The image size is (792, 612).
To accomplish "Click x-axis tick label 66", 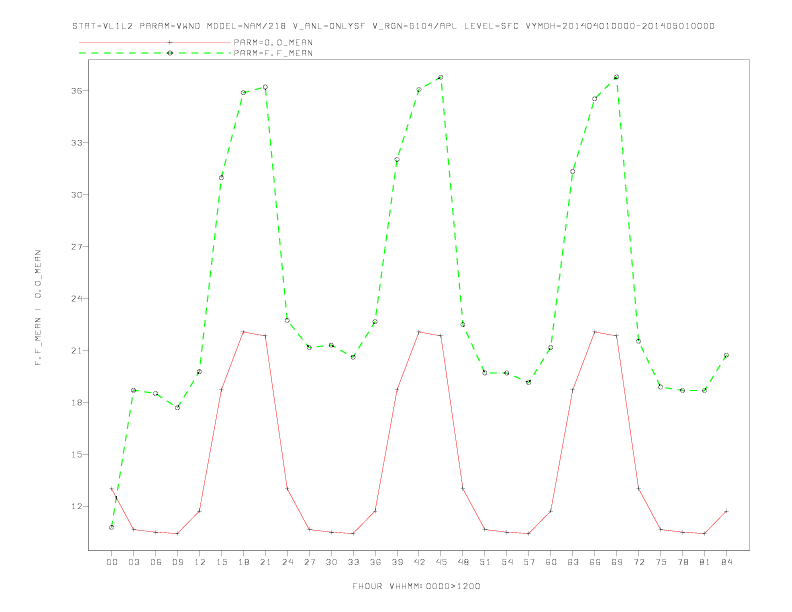I will [x=595, y=562].
